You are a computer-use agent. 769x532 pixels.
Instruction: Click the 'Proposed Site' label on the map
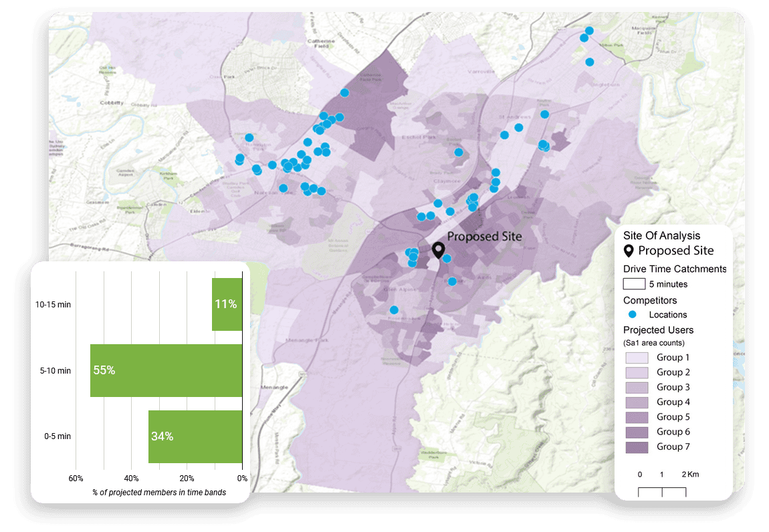click(485, 237)
